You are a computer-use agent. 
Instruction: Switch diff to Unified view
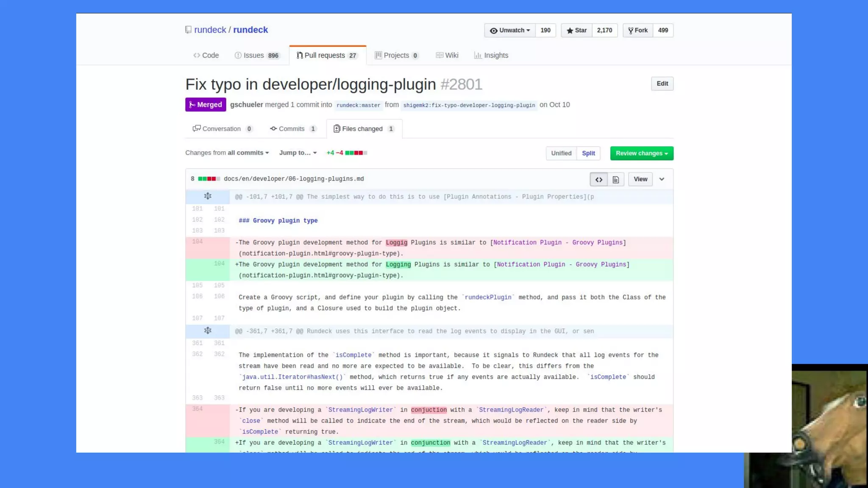(561, 153)
